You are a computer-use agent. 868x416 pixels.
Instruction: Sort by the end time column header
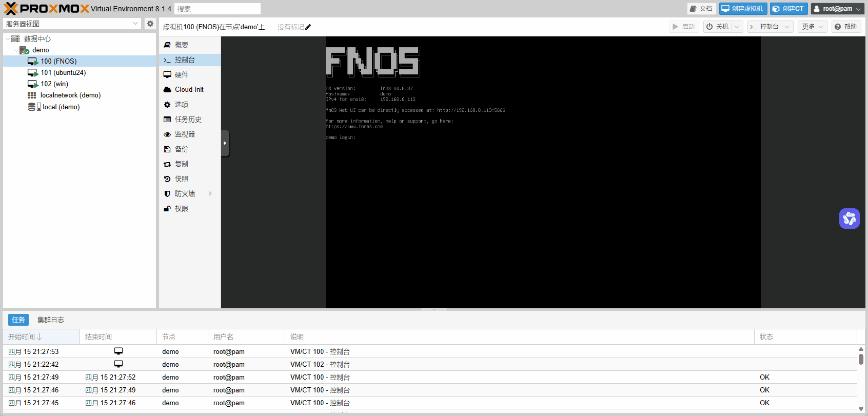[118, 337]
